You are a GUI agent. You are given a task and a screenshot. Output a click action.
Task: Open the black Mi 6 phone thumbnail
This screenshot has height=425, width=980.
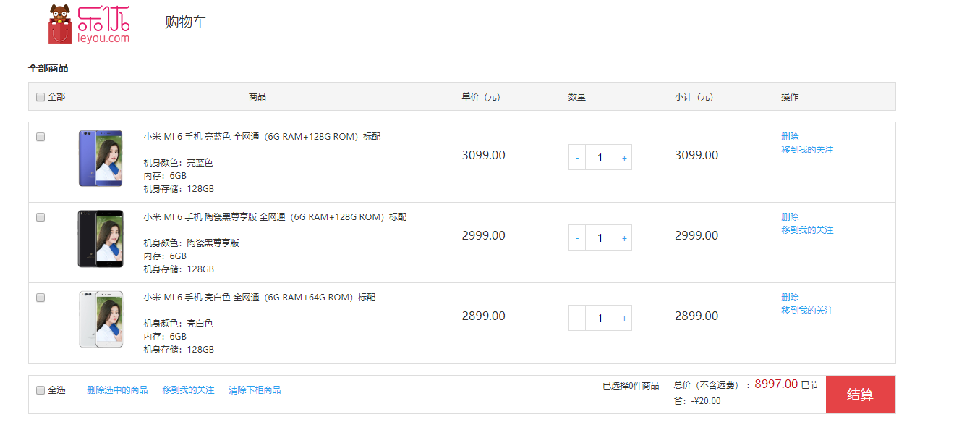(x=101, y=239)
